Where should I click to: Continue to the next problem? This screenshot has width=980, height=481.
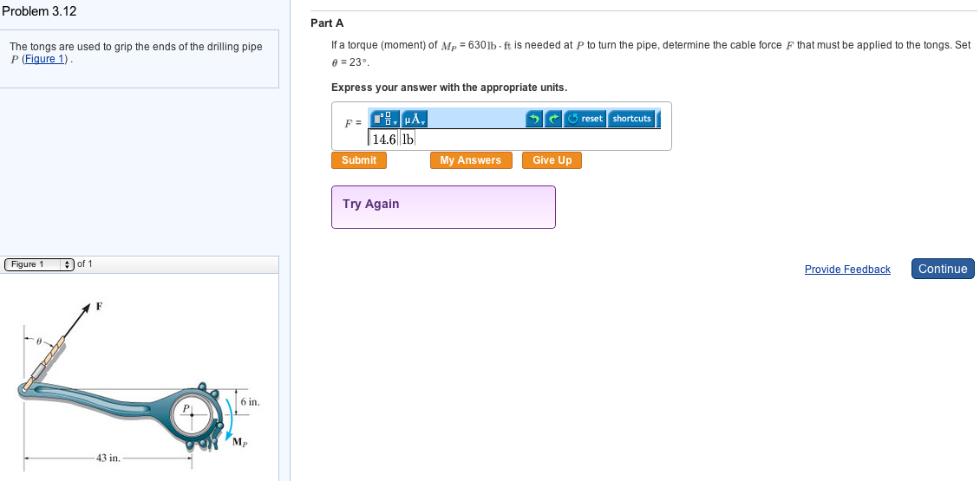[943, 269]
